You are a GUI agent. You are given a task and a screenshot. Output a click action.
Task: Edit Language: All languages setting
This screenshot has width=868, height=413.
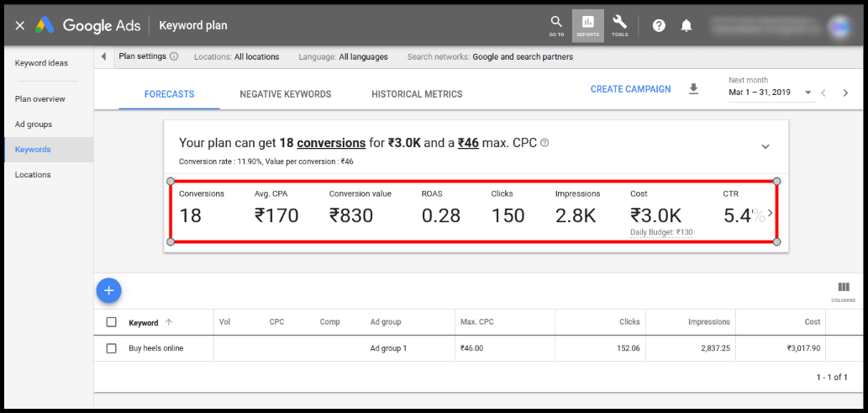coord(343,56)
